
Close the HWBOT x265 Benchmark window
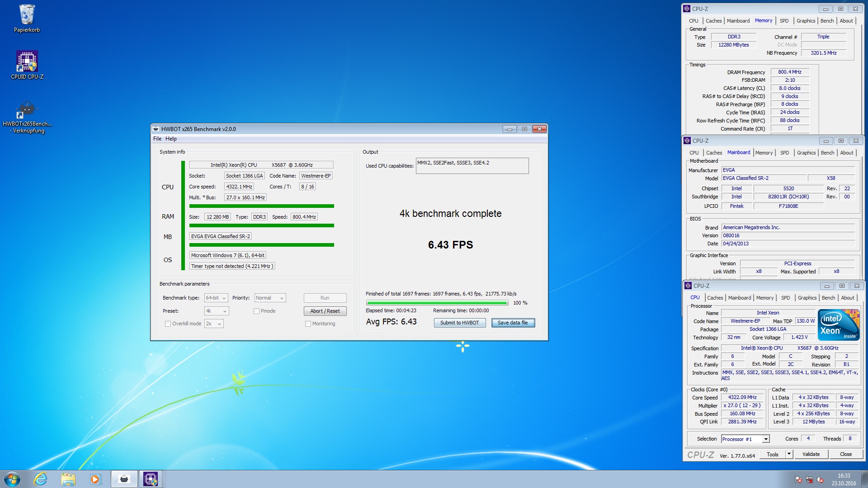tap(539, 129)
